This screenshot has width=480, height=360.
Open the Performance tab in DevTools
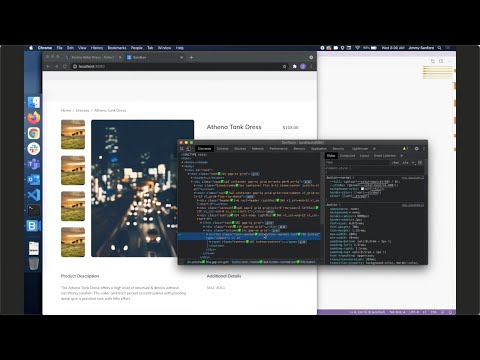[278, 149]
